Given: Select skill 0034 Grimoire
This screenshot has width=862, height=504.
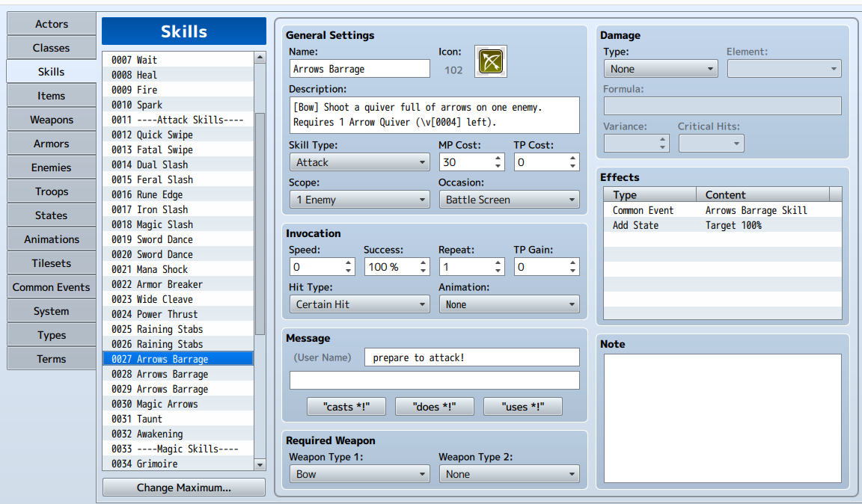Looking at the screenshot, I should click(x=178, y=464).
